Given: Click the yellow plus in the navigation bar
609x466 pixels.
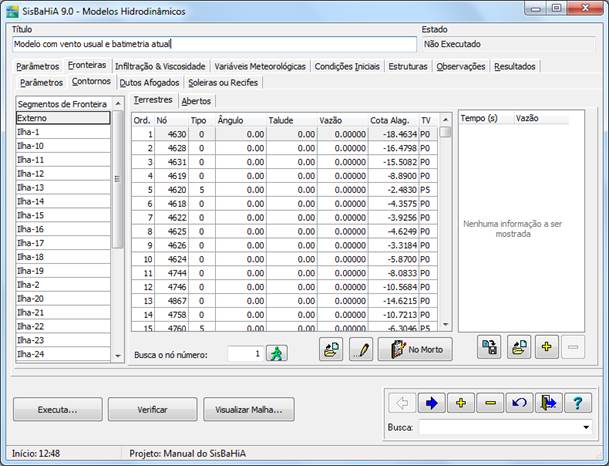Looking at the screenshot, I should point(461,403).
